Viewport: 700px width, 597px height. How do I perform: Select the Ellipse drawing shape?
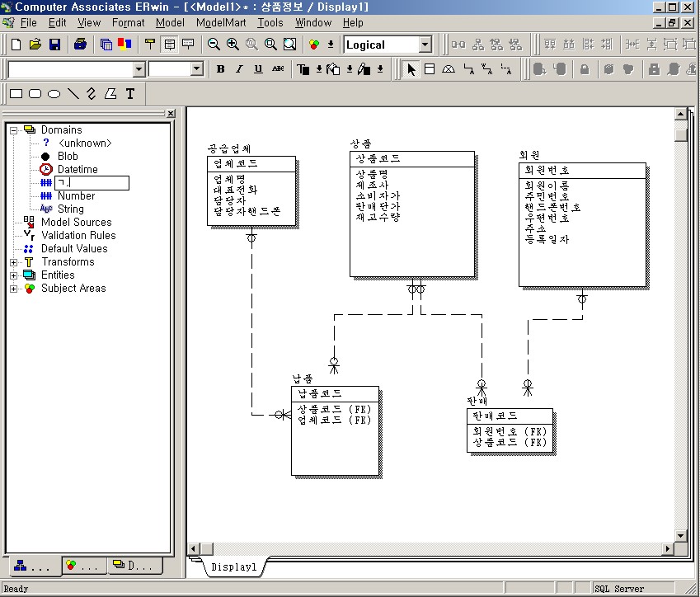click(54, 94)
